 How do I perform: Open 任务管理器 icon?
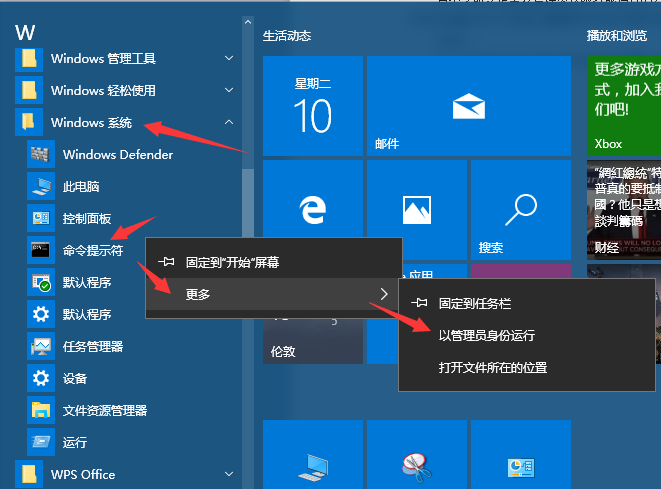(x=41, y=347)
